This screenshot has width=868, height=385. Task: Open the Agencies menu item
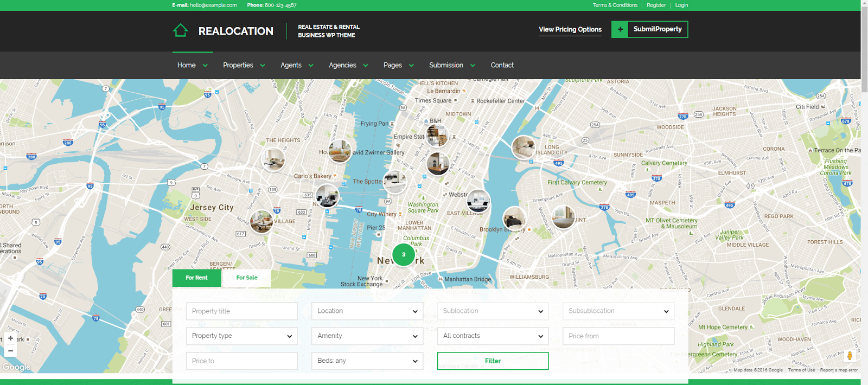[342, 65]
